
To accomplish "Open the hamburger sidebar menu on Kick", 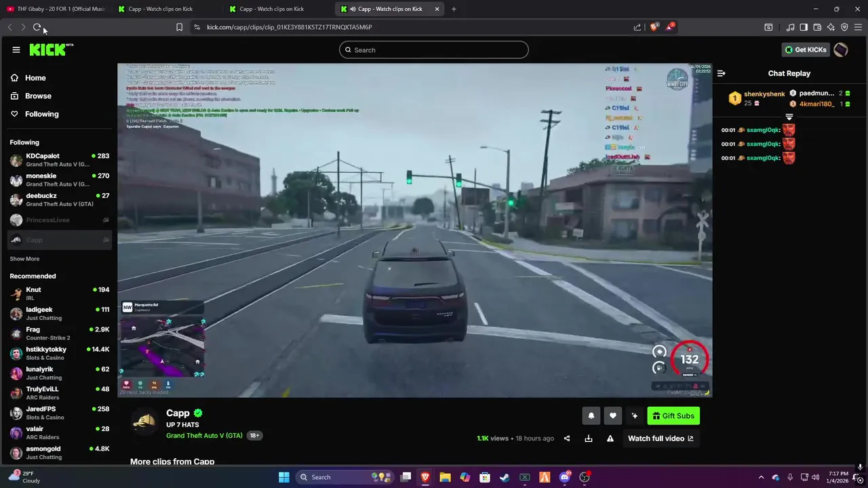I will [x=16, y=49].
